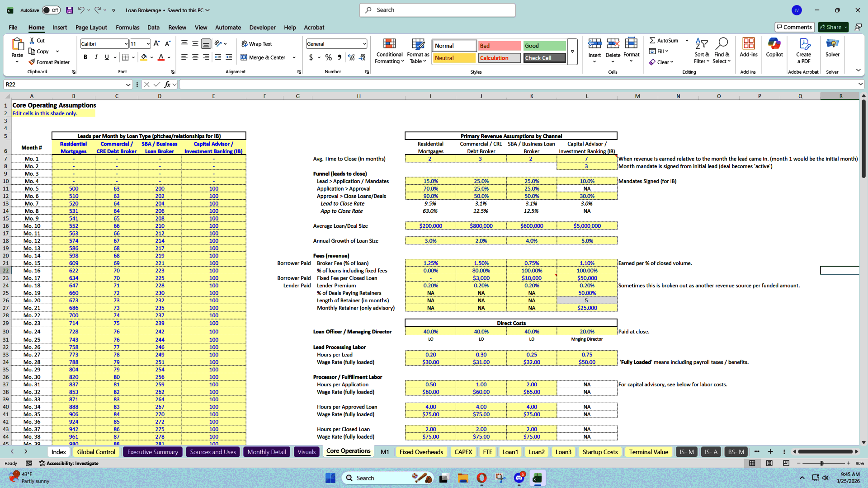Image resolution: width=868 pixels, height=488 pixels.
Task: Open the Monthly Detail sheet tab
Action: tap(266, 451)
